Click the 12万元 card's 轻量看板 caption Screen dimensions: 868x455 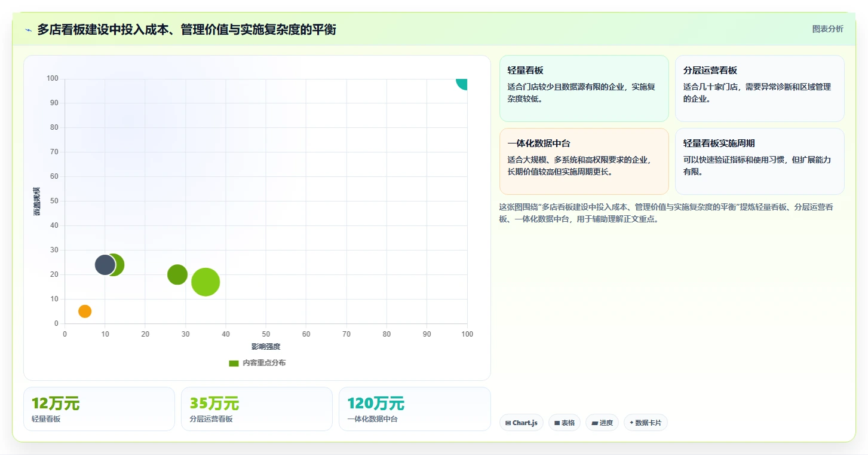pyautogui.click(x=46, y=419)
